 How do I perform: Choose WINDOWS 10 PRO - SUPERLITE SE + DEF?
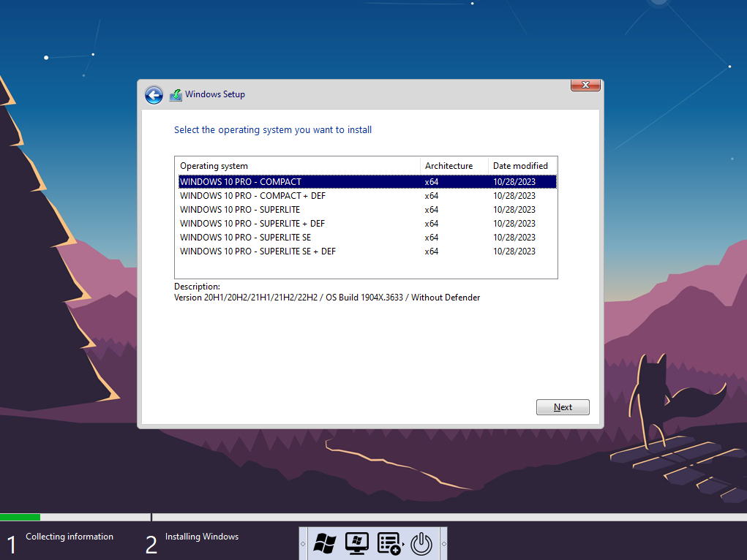coord(258,251)
